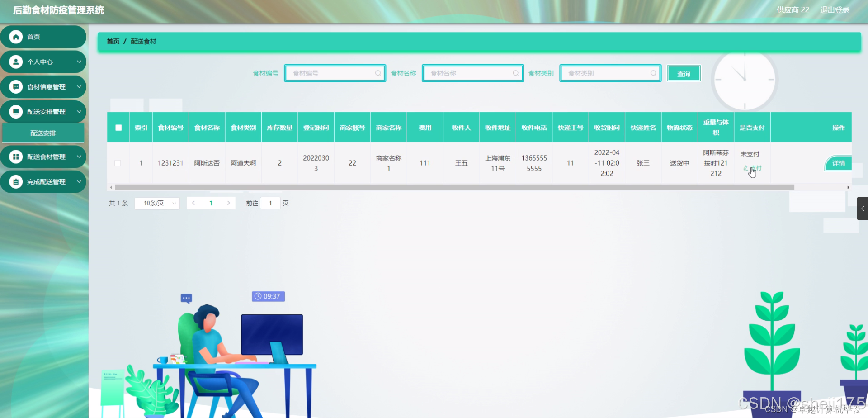Click the horizontal table scrollbar thumb

click(454, 187)
